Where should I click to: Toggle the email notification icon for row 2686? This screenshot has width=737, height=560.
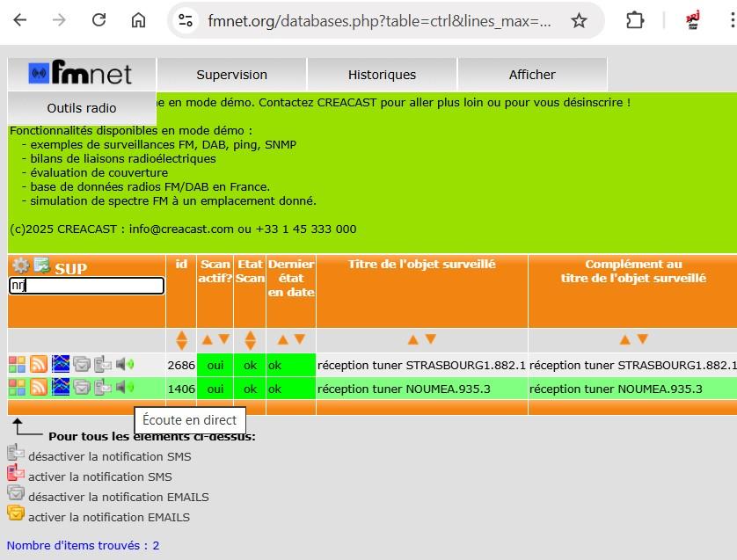(x=82, y=364)
